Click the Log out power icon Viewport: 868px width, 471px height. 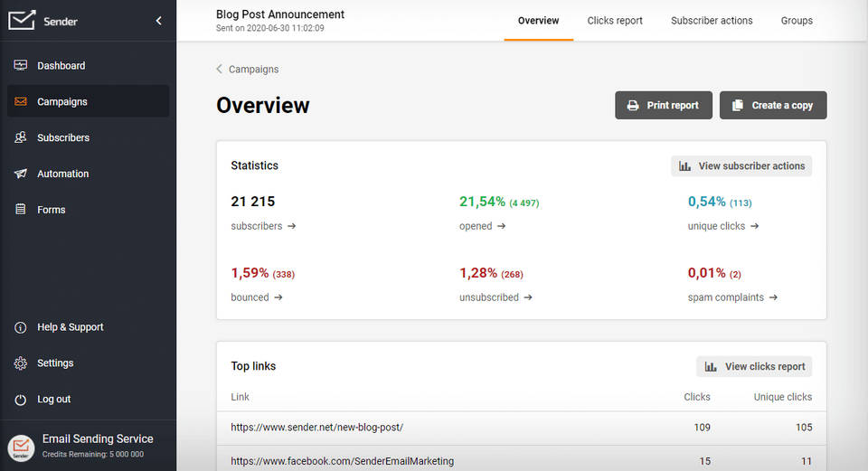[x=21, y=400]
